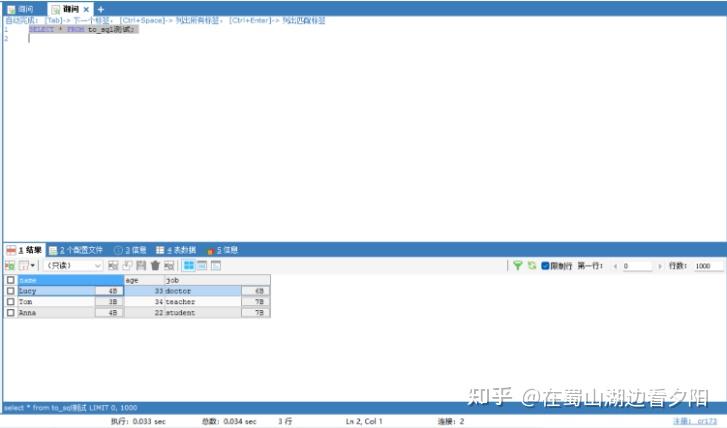Open the 4 表数据 tab

(x=176, y=250)
